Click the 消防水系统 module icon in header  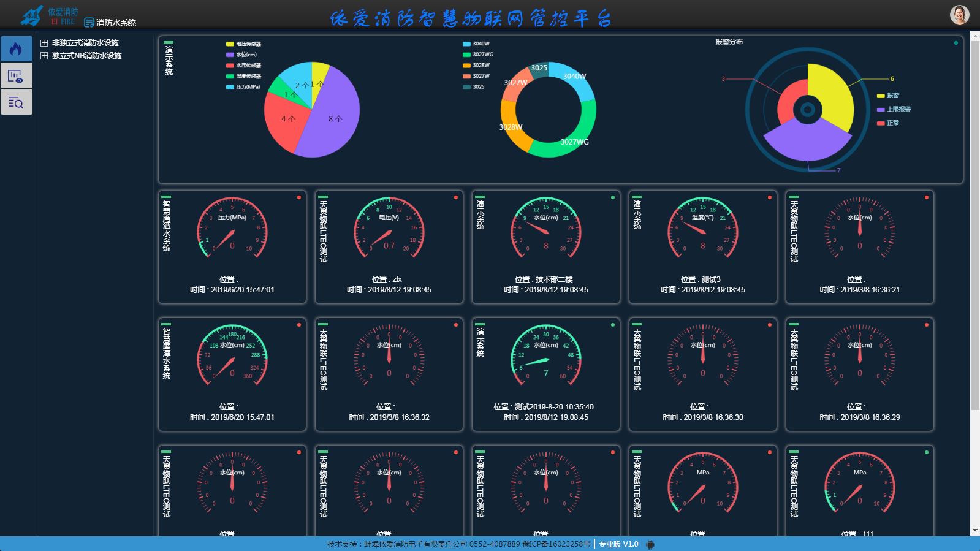point(89,23)
